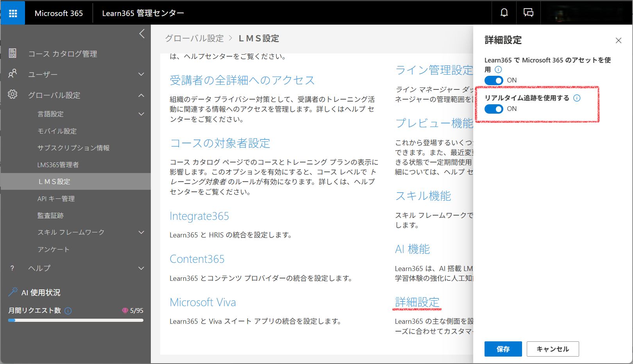Click the AI usage wand icon
Image resolution: width=633 pixels, height=364 pixels.
tap(13, 291)
